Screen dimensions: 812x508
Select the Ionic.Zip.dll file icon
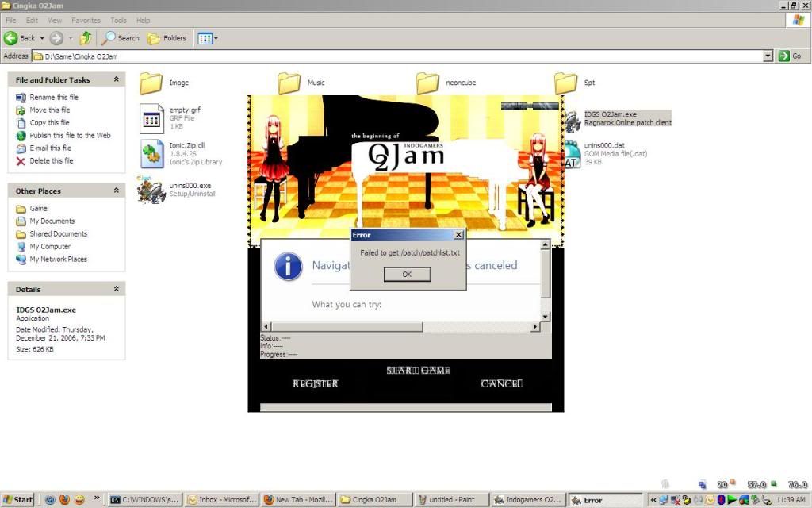[x=152, y=154]
